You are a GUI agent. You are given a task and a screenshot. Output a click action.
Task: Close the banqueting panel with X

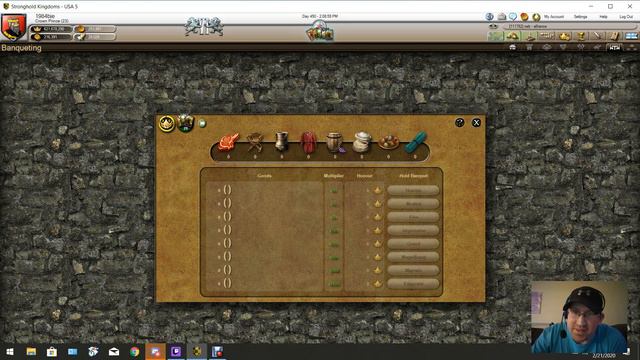point(476,122)
